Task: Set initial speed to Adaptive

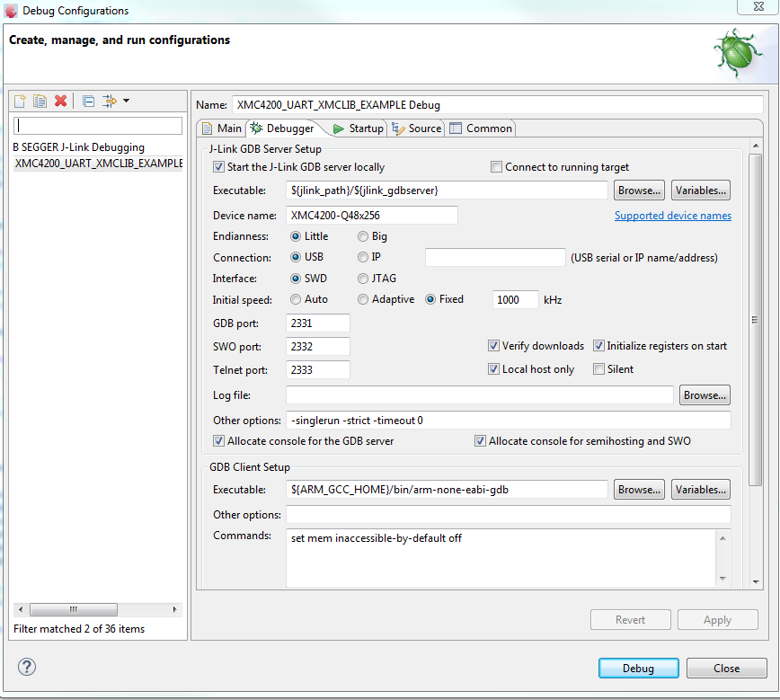Action: (363, 299)
